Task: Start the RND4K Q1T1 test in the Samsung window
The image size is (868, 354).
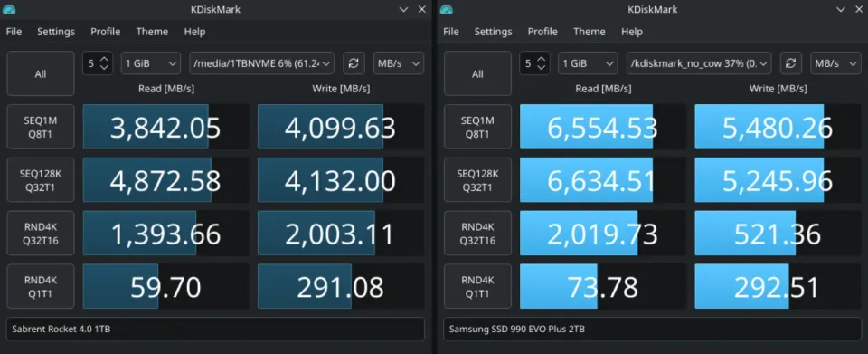Action: tap(477, 286)
